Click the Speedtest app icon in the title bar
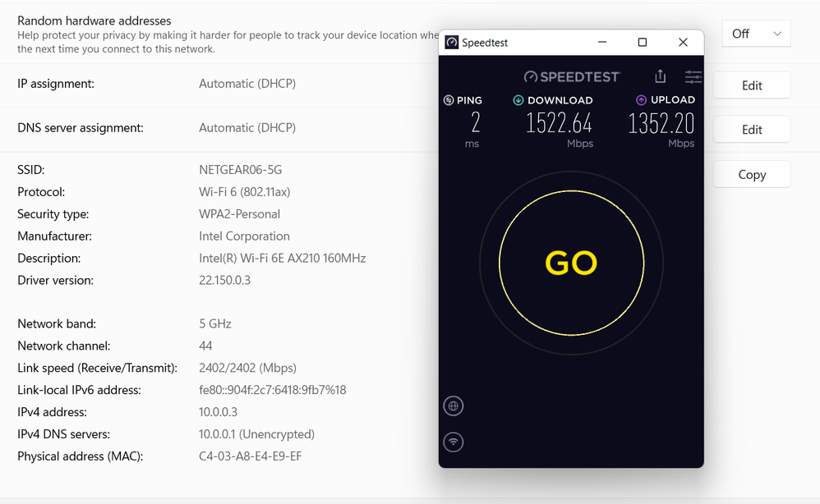820x504 pixels. point(451,40)
